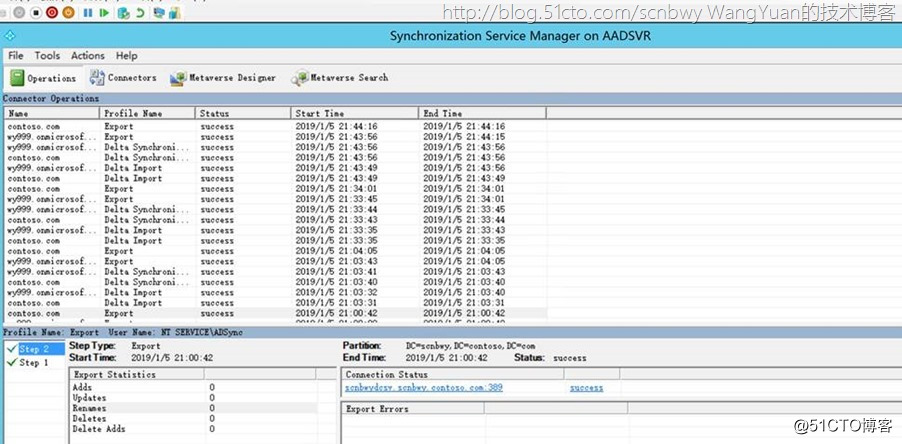Viewport: 902px width, 444px height.
Task: Sort by the End Time column header
Action: (482, 113)
